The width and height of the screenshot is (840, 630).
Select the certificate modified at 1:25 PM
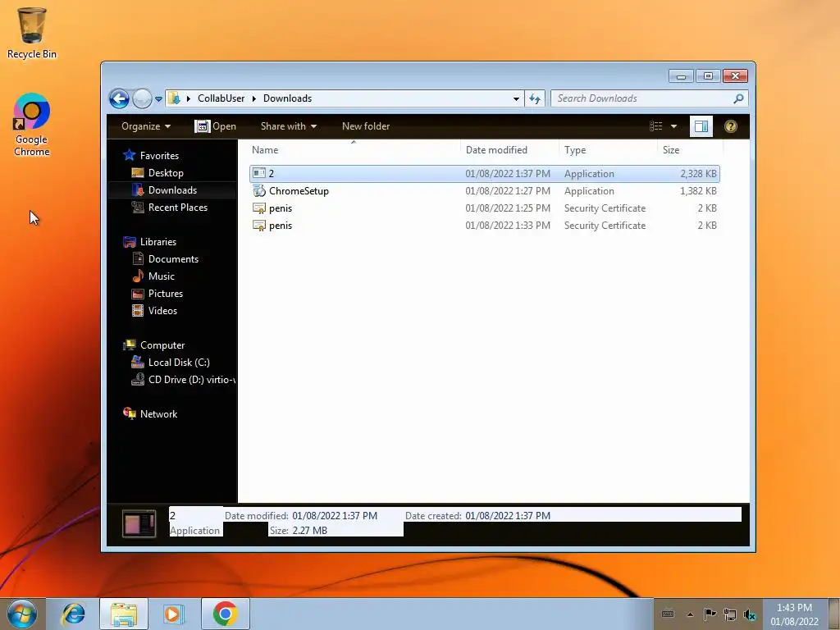[x=484, y=208]
